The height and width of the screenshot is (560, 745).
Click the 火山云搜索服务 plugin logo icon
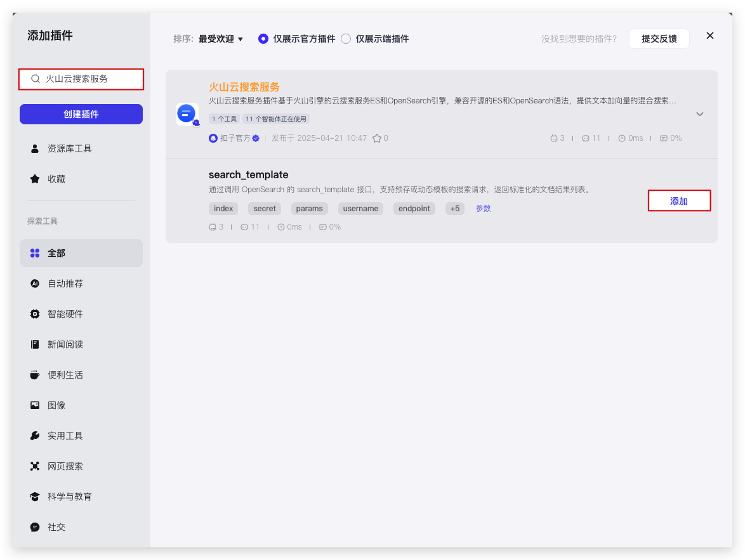pyautogui.click(x=187, y=114)
